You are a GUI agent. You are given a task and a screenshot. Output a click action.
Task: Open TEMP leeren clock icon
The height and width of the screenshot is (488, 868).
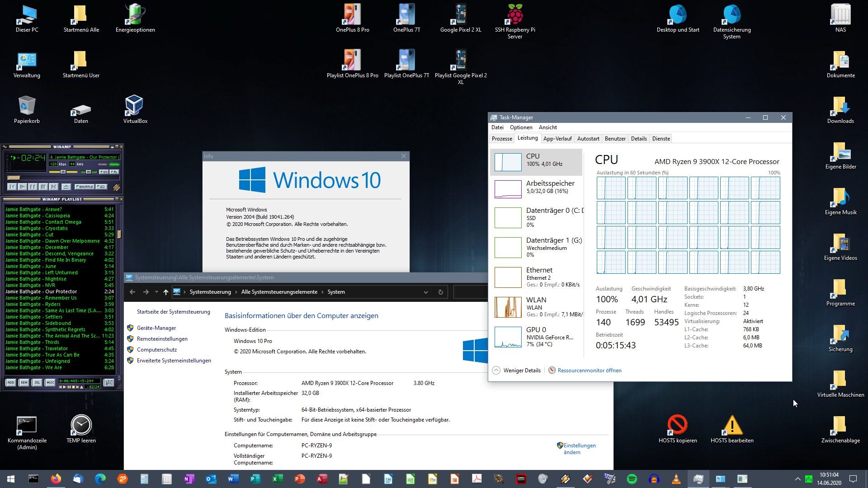click(x=81, y=429)
